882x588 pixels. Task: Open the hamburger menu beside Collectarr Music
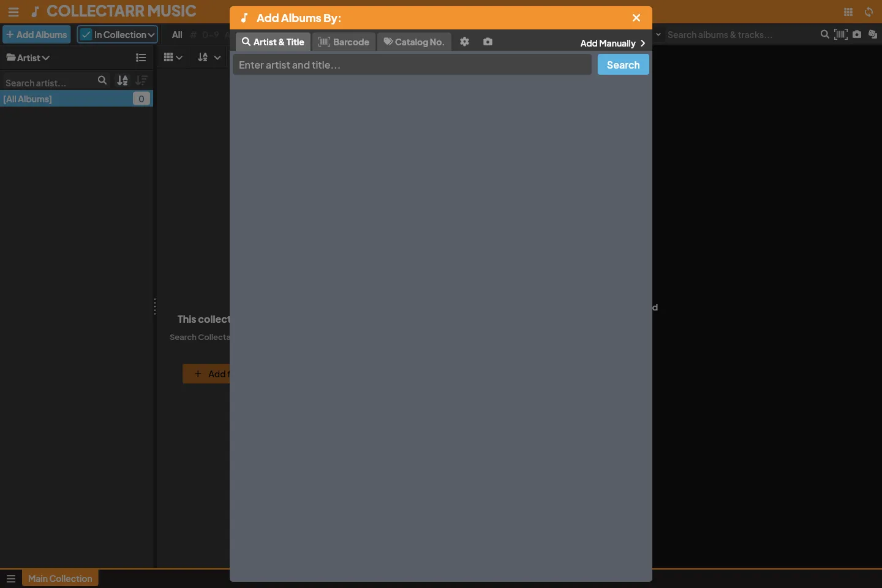(x=13, y=12)
